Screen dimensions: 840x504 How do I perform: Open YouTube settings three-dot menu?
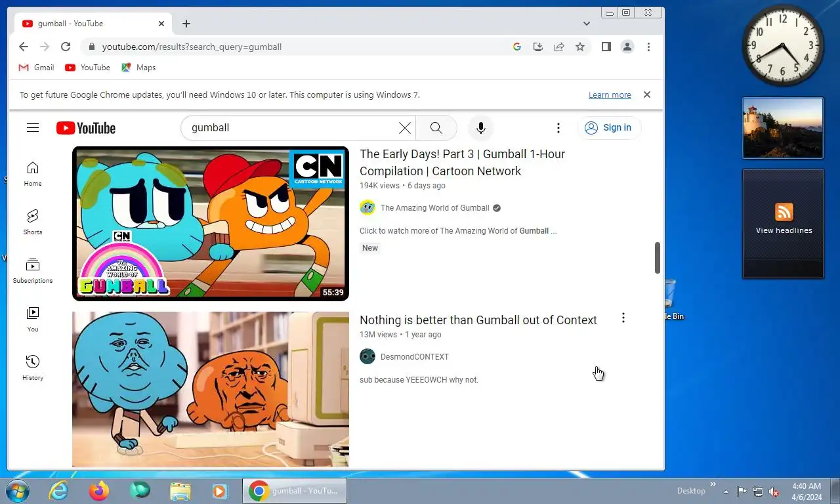pyautogui.click(x=558, y=128)
